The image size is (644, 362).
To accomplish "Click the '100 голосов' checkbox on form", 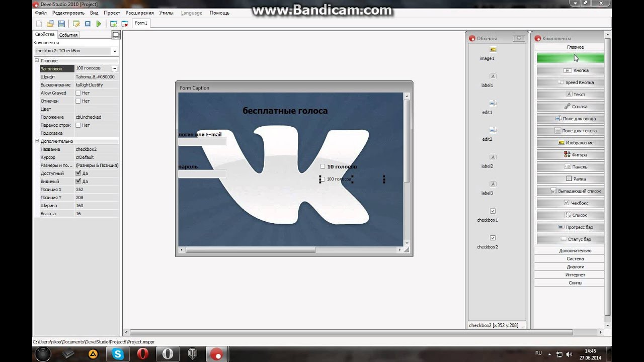I will [323, 179].
